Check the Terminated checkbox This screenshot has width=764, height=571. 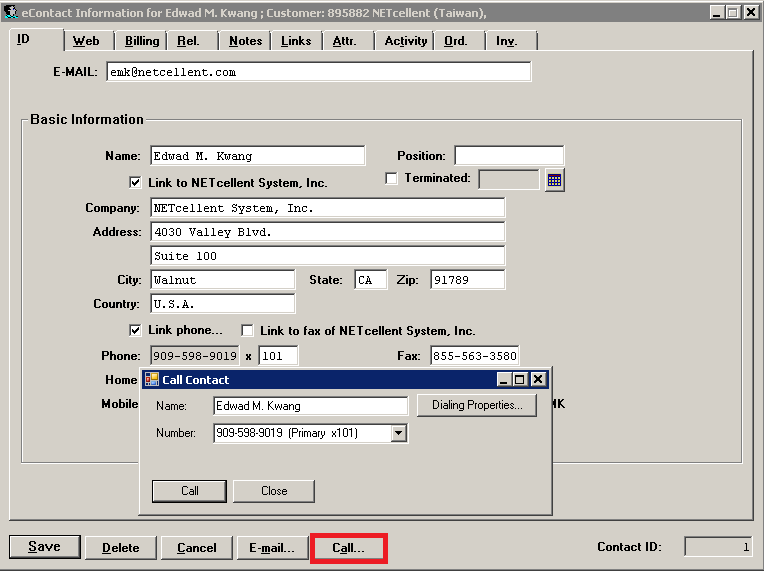point(391,178)
